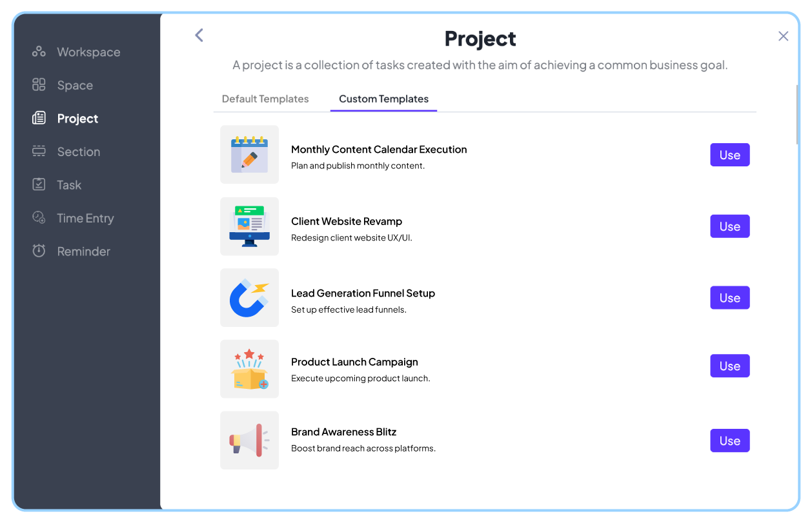The height and width of the screenshot is (523, 812).
Task: Click the Section icon in sidebar
Action: (x=39, y=152)
